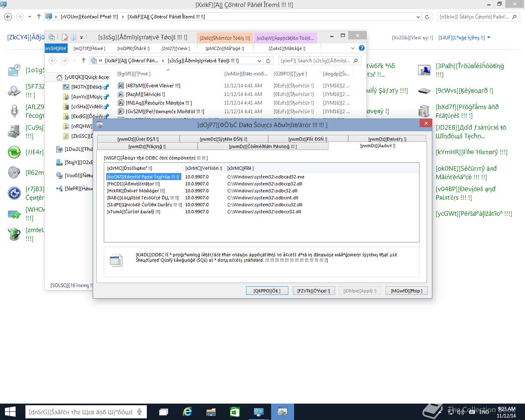
Task: Open Home ribbon tab in Administrative Tools
Action: 89,48
